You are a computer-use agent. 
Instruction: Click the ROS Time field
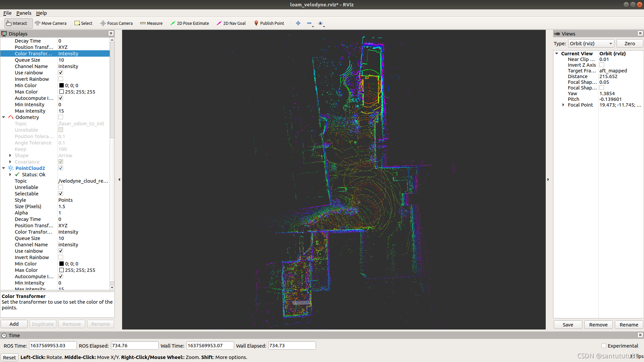52,346
